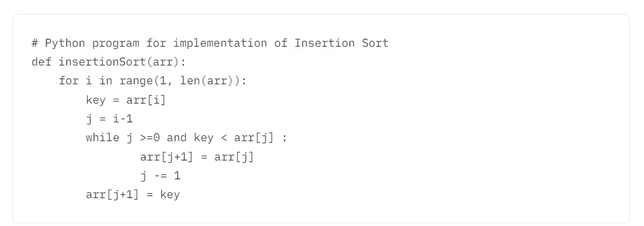Image resolution: width=644 pixels, height=226 pixels.
Task: Click "Sort" at the end of the comment
Action: pos(375,43)
